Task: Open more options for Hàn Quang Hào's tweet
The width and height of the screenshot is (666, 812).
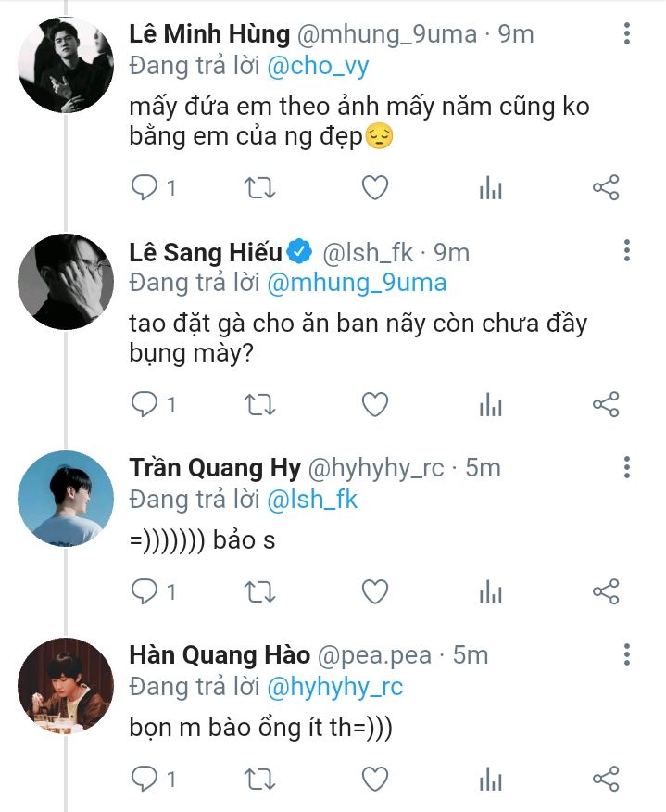Action: [627, 655]
